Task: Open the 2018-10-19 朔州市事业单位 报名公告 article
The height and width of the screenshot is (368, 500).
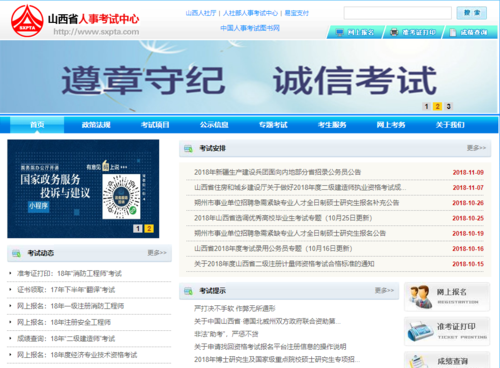Action: (x=290, y=233)
